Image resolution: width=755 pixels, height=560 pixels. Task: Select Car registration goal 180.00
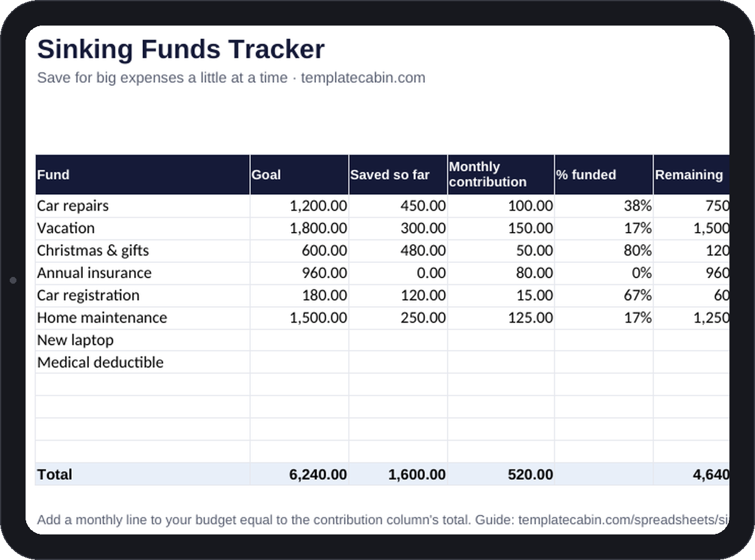(x=300, y=295)
